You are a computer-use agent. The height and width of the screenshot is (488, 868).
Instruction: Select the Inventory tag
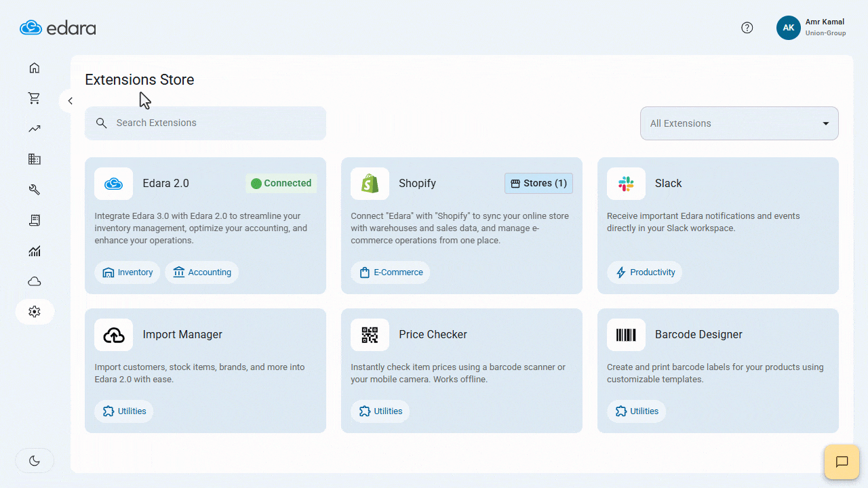pyautogui.click(x=127, y=272)
